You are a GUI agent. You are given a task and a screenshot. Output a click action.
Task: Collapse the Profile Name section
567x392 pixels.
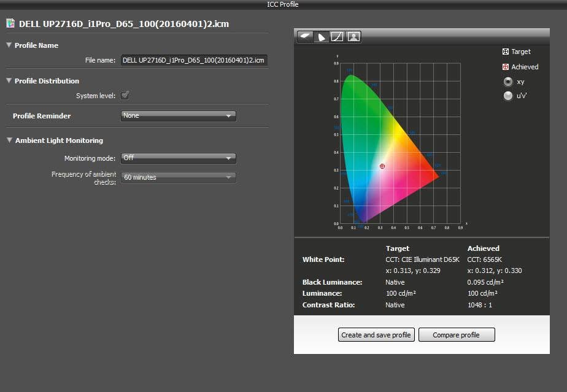(x=9, y=45)
